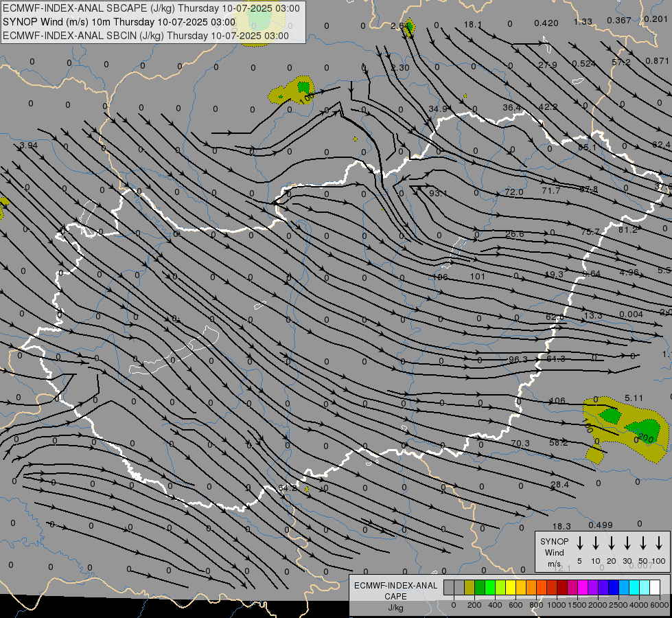
Task: Select the pure yellow CAPE legend swatch
Action: click(511, 587)
